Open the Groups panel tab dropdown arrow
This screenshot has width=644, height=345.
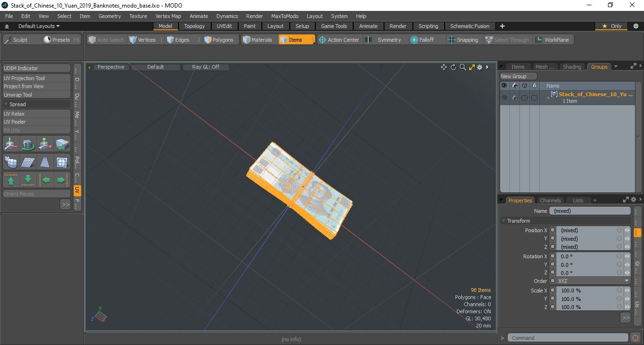(x=616, y=67)
